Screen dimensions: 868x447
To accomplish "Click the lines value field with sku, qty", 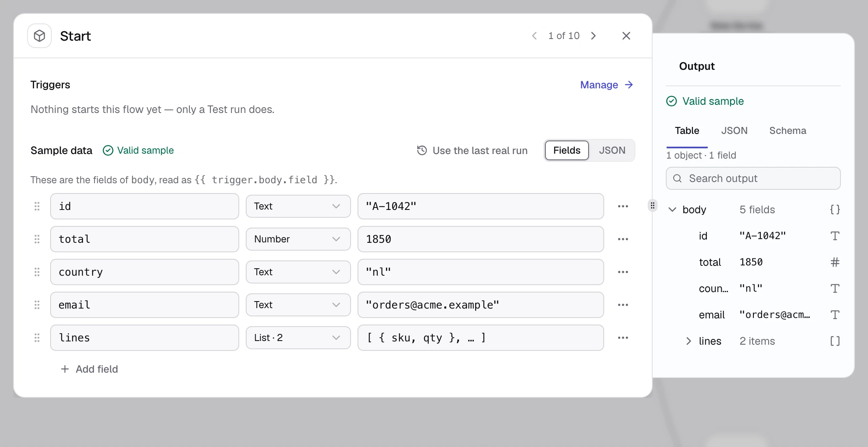I will pyautogui.click(x=480, y=338).
